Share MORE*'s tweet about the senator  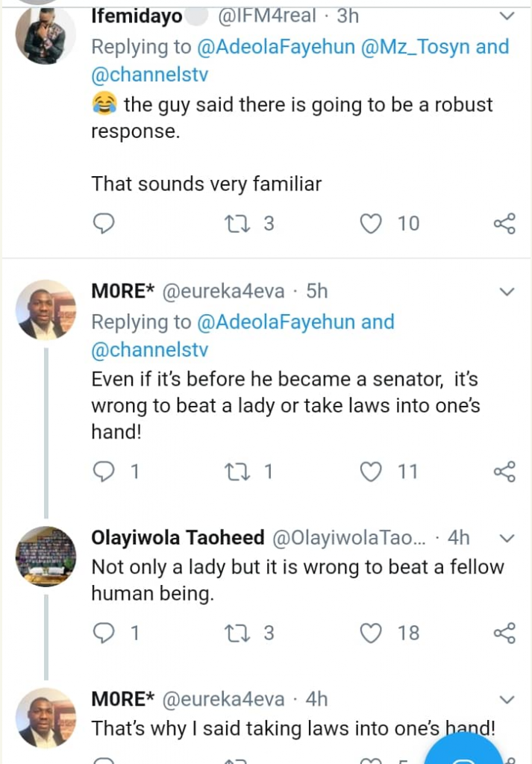[504, 472]
